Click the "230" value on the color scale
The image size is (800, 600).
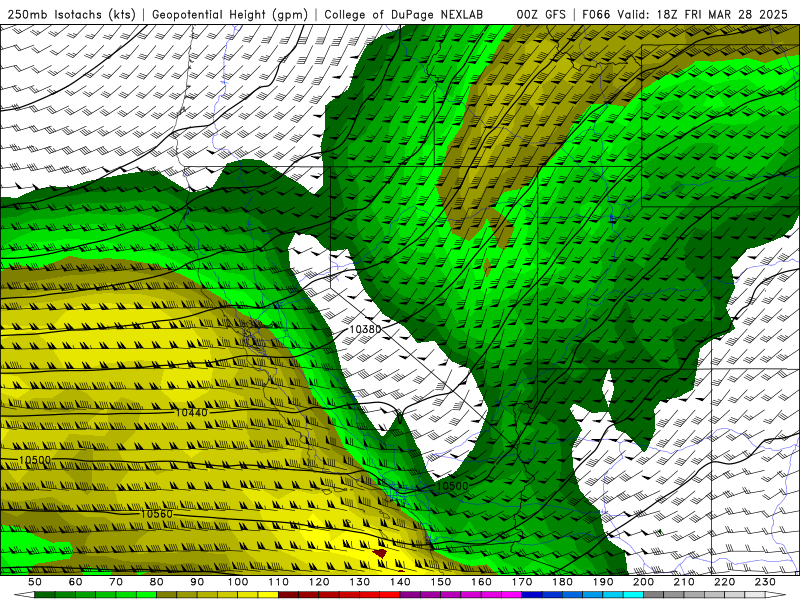tap(765, 582)
